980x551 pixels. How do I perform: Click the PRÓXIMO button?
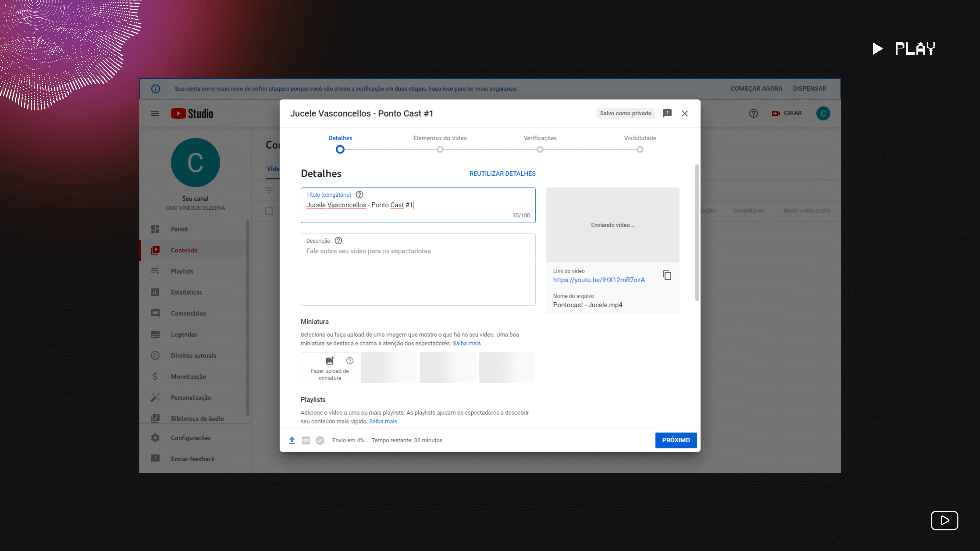pos(676,440)
